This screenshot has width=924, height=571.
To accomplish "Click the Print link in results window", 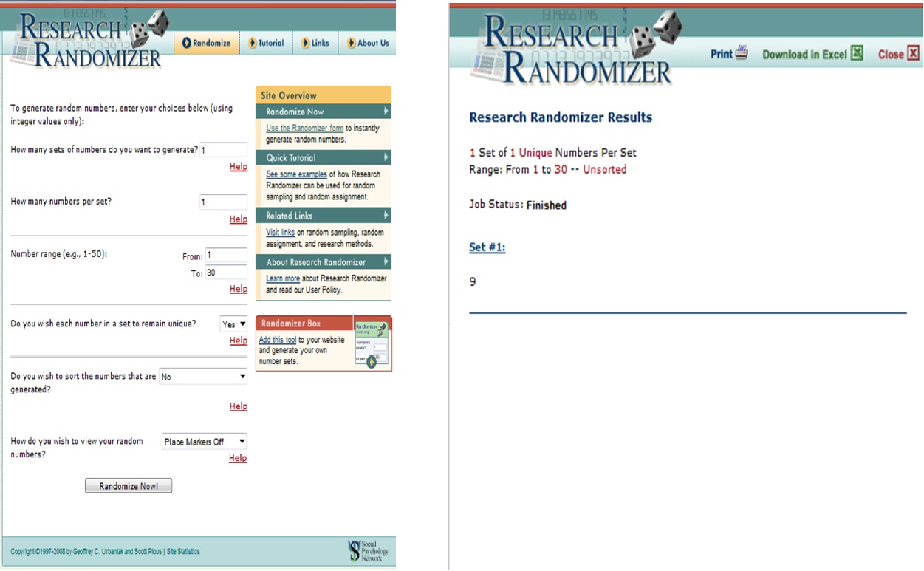I will pyautogui.click(x=721, y=54).
